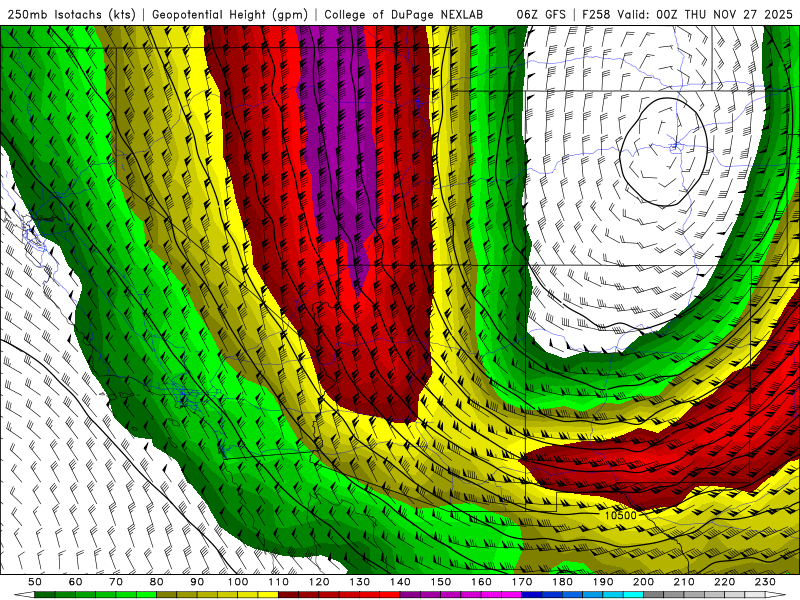Click the legend value "200"
Viewport: 800px width, 600px height.
(x=643, y=582)
